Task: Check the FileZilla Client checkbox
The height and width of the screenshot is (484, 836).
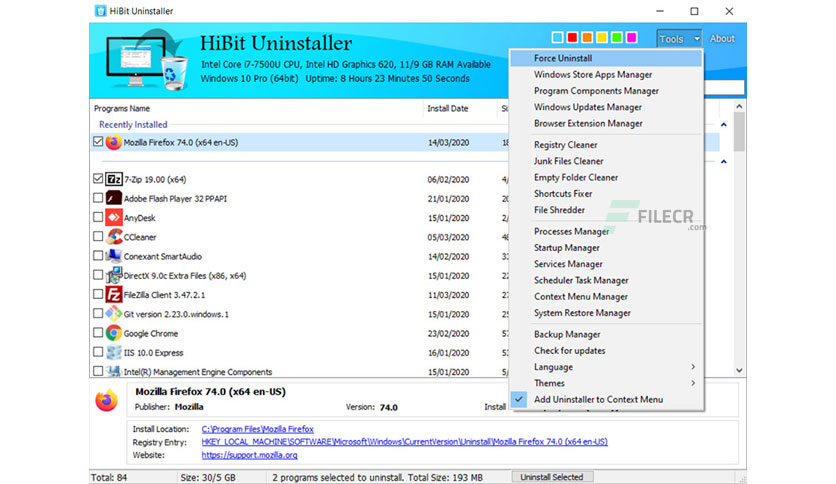Action: tap(98, 294)
